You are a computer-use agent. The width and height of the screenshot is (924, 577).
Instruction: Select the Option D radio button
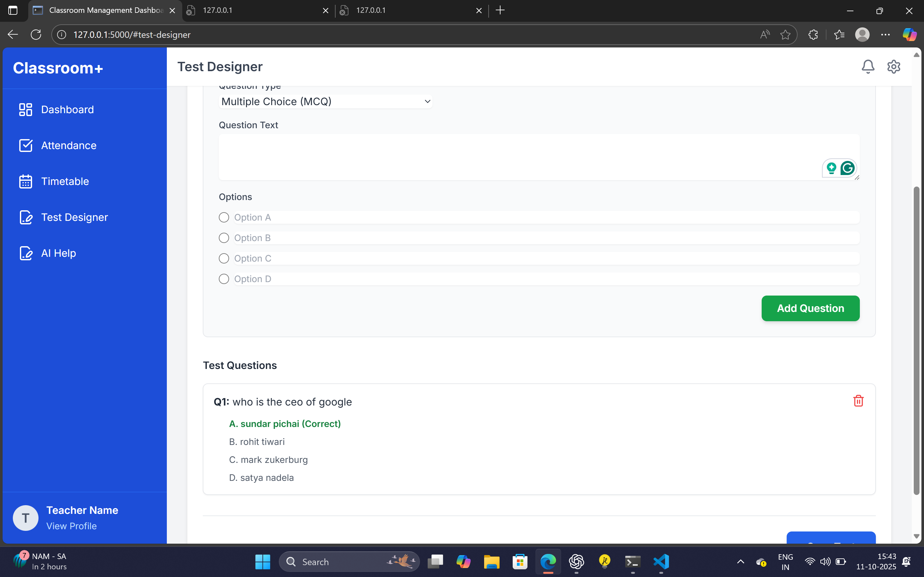224,279
